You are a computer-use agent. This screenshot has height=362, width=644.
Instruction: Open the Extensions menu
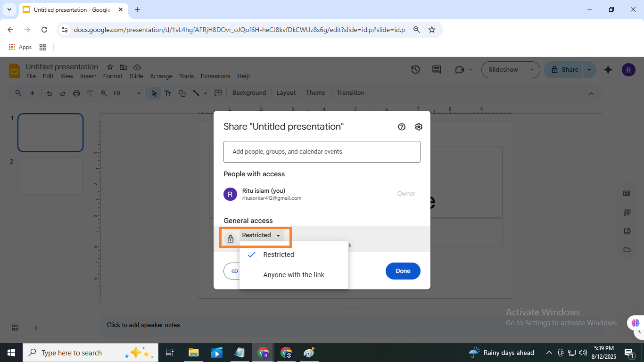coord(215,76)
